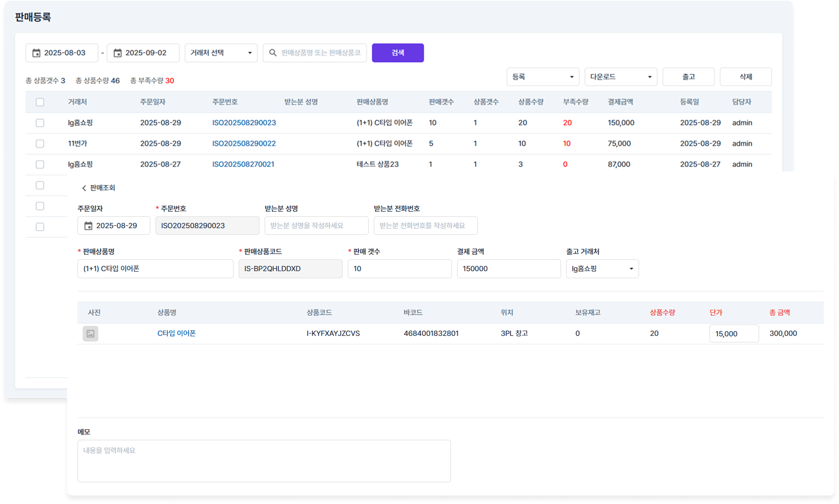Open order link ISO202508290022
839x504 pixels.
coord(244,144)
